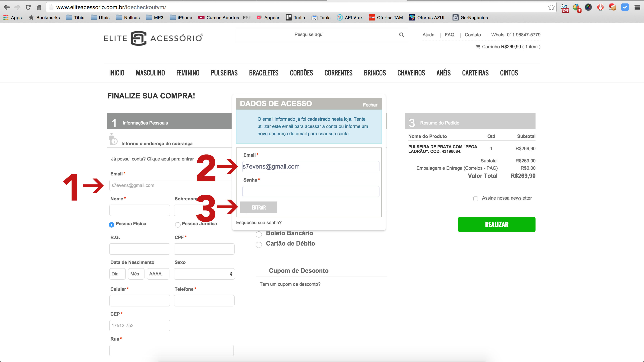Open the Tibia bookmarks folder

click(x=75, y=17)
